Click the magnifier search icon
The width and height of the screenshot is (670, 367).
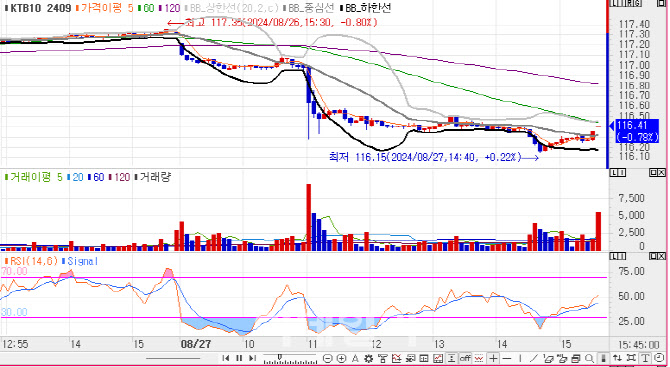[x=590, y=358]
